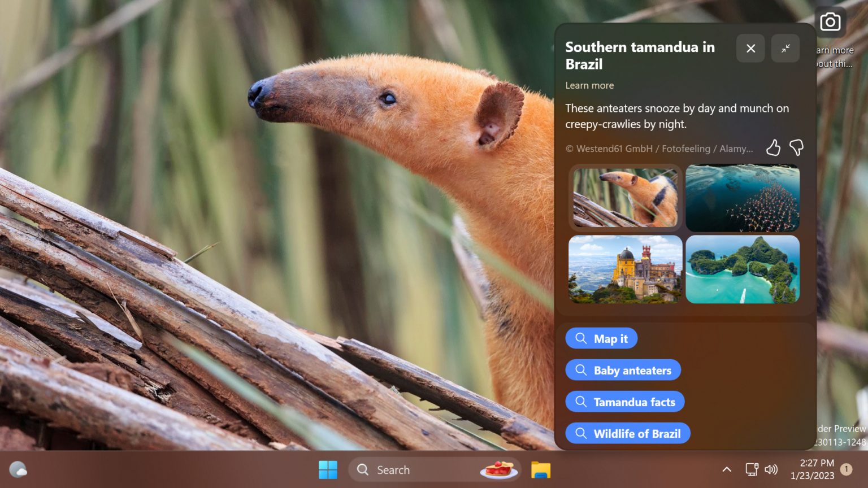Click the search icon in the Map it chip

580,338
